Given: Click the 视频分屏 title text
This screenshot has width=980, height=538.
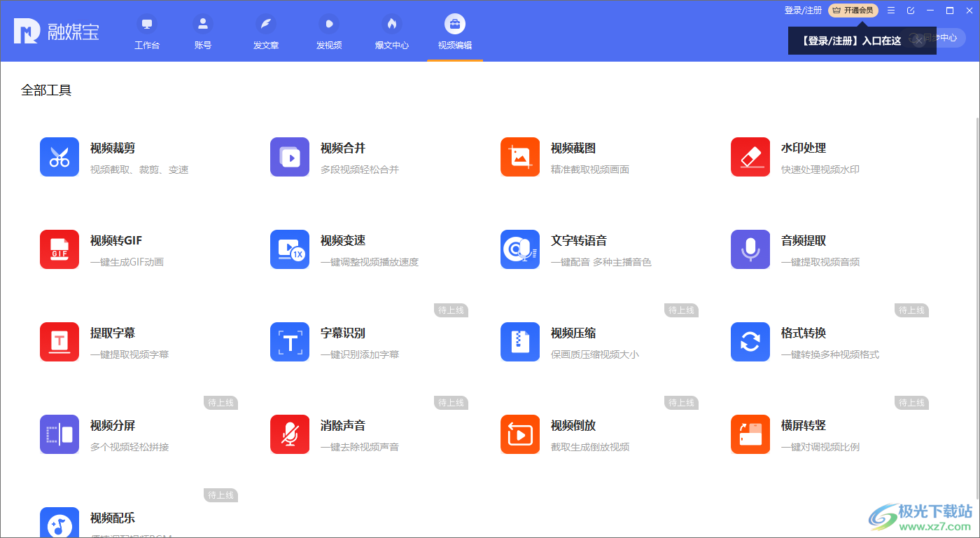Looking at the screenshot, I should [x=113, y=426].
